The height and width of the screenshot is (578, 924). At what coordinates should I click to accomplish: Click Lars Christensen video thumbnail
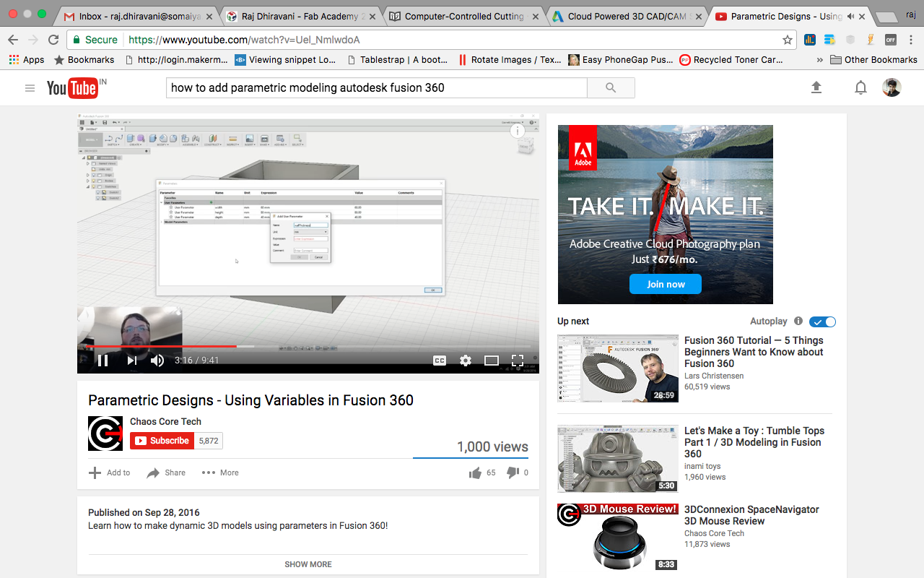pos(618,368)
